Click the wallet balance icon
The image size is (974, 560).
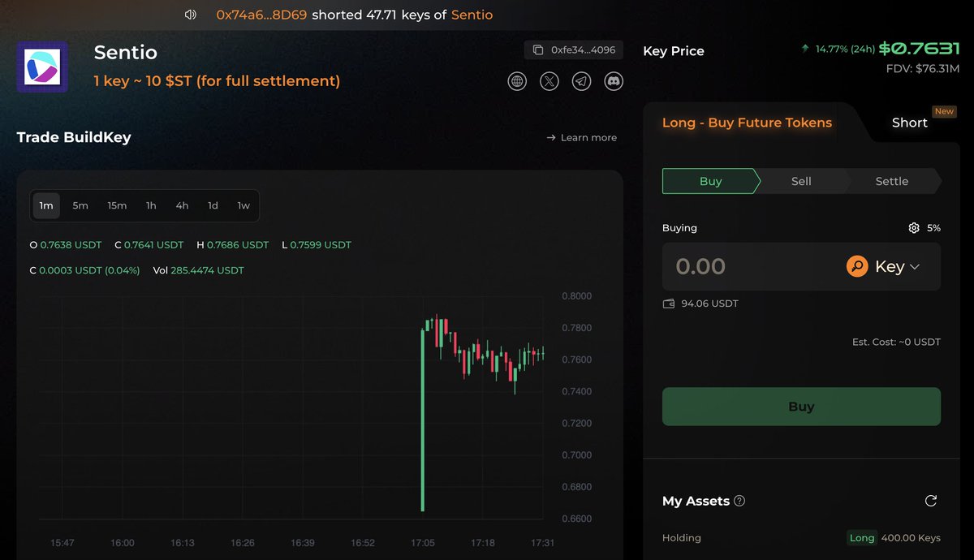click(x=669, y=304)
